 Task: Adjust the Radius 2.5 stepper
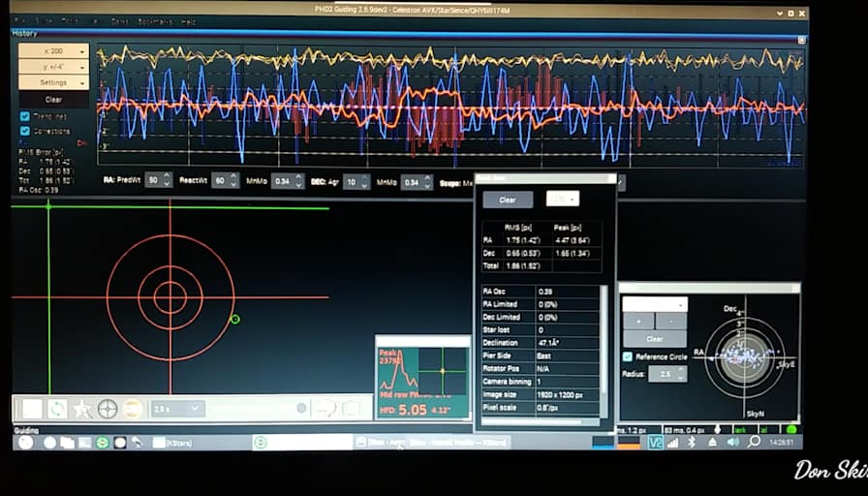(667, 374)
